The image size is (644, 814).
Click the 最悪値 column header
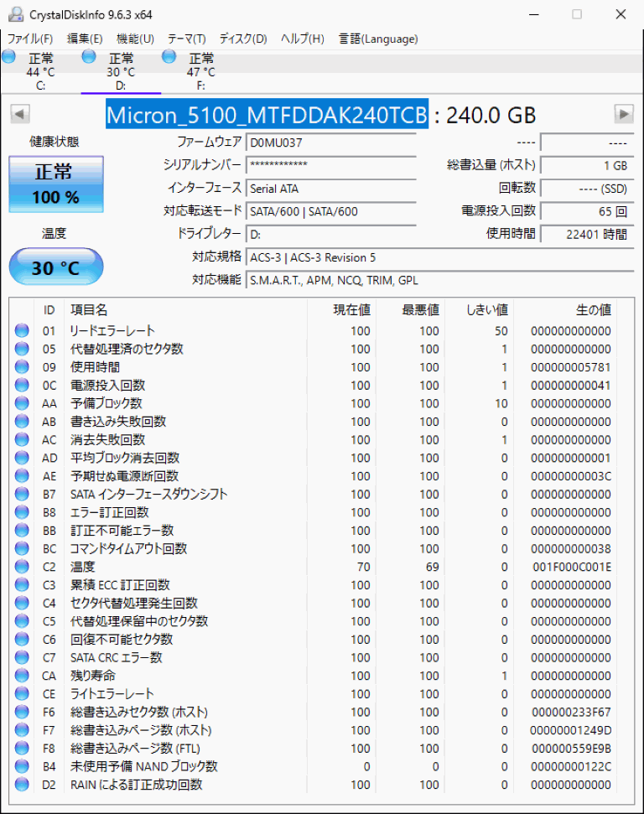point(410,310)
